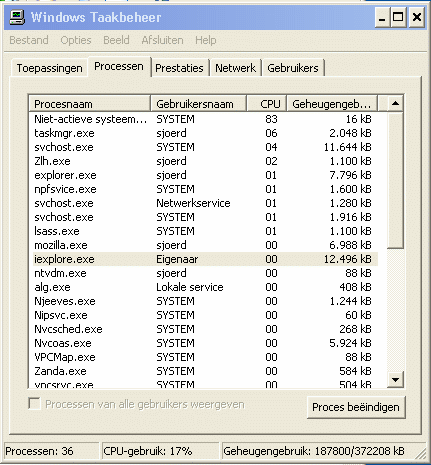Viewport: 431px width, 465px height.
Task: Sort by CPU column header
Action: pos(267,104)
